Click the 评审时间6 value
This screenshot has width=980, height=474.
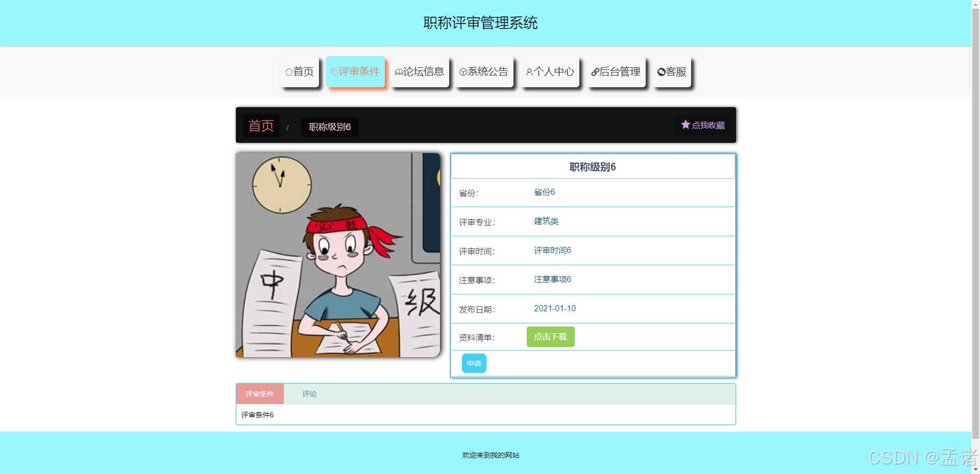(552, 251)
